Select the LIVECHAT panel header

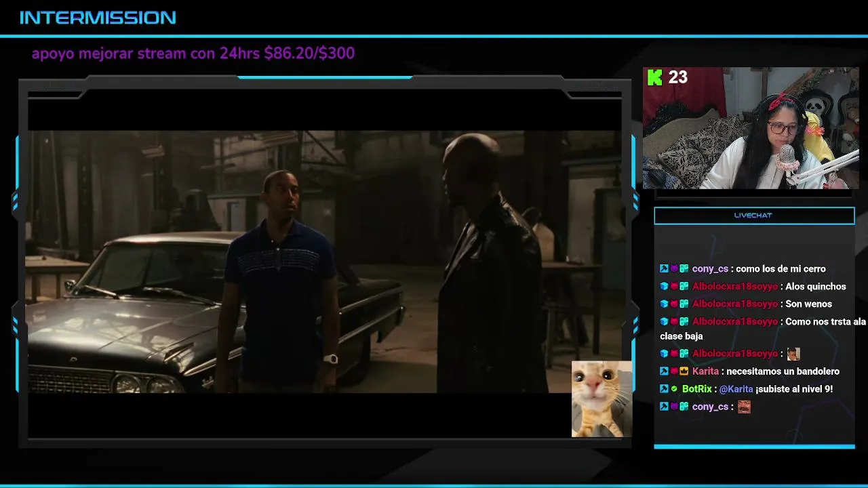(754, 216)
